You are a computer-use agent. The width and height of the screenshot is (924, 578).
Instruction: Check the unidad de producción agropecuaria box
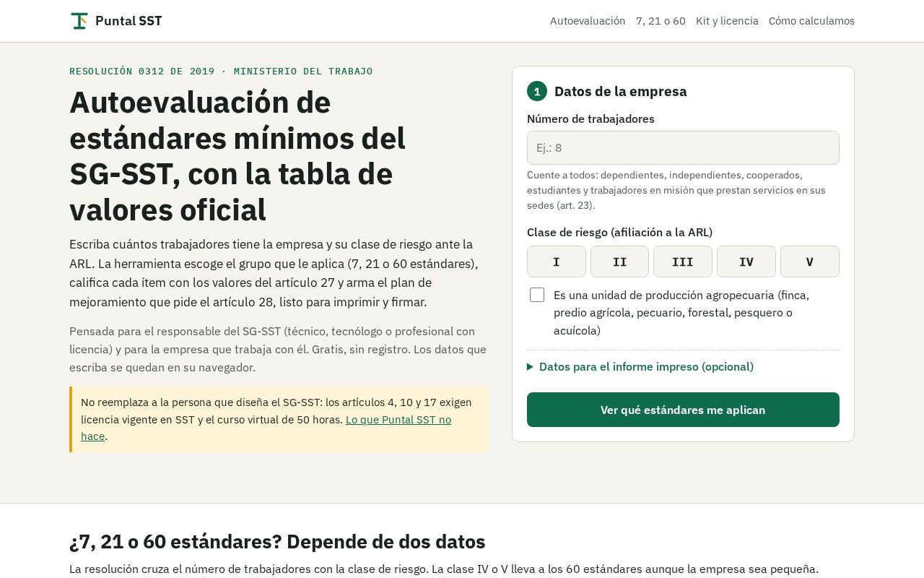(537, 295)
